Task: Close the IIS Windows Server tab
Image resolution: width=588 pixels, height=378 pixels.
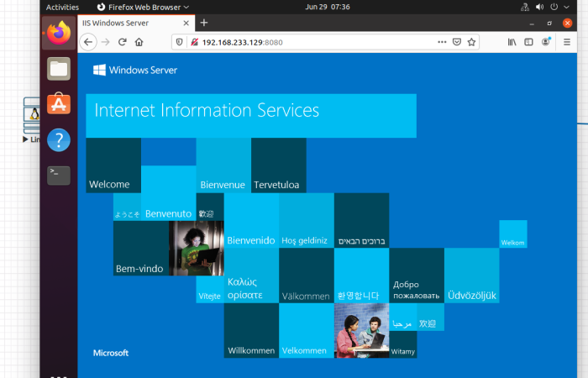Action: click(186, 24)
